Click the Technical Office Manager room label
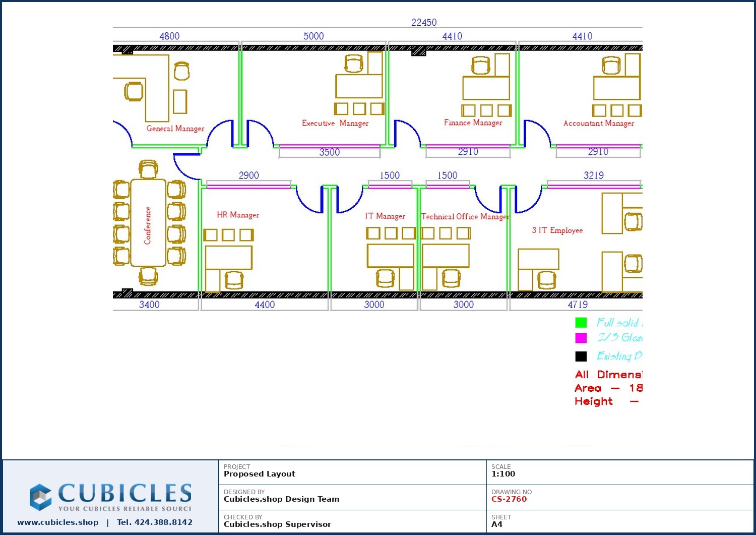 click(465, 216)
